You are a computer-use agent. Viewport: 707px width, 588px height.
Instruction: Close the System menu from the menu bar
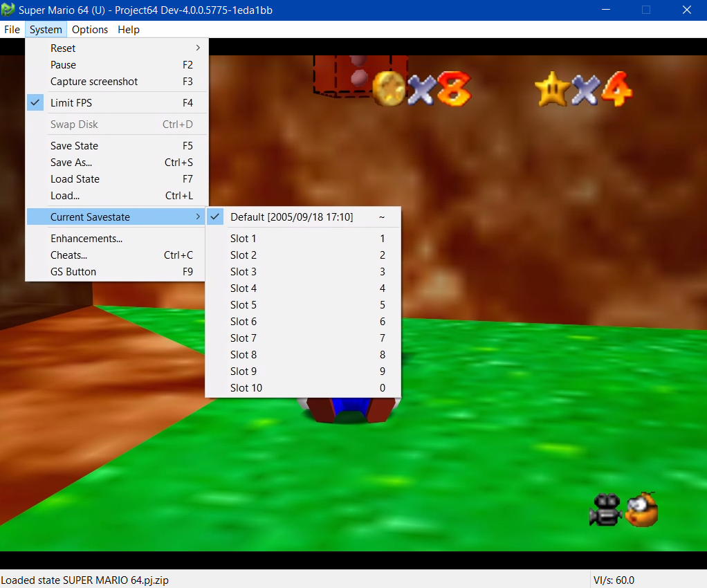[x=46, y=30]
